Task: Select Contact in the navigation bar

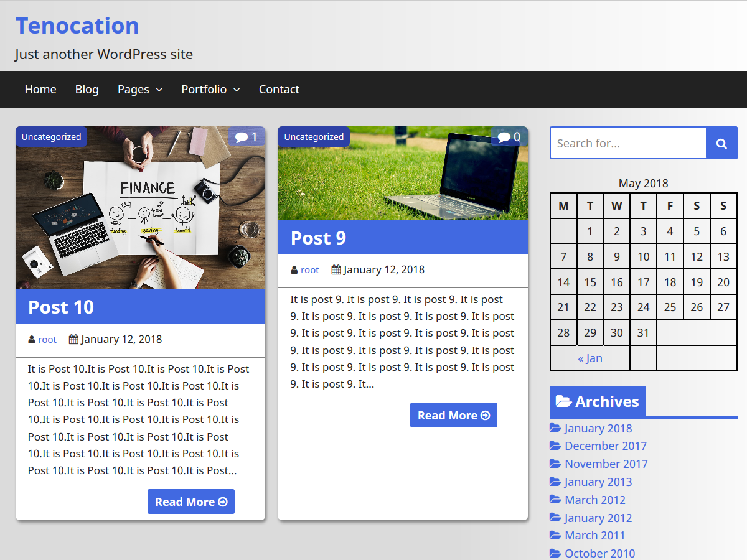Action: (x=279, y=89)
